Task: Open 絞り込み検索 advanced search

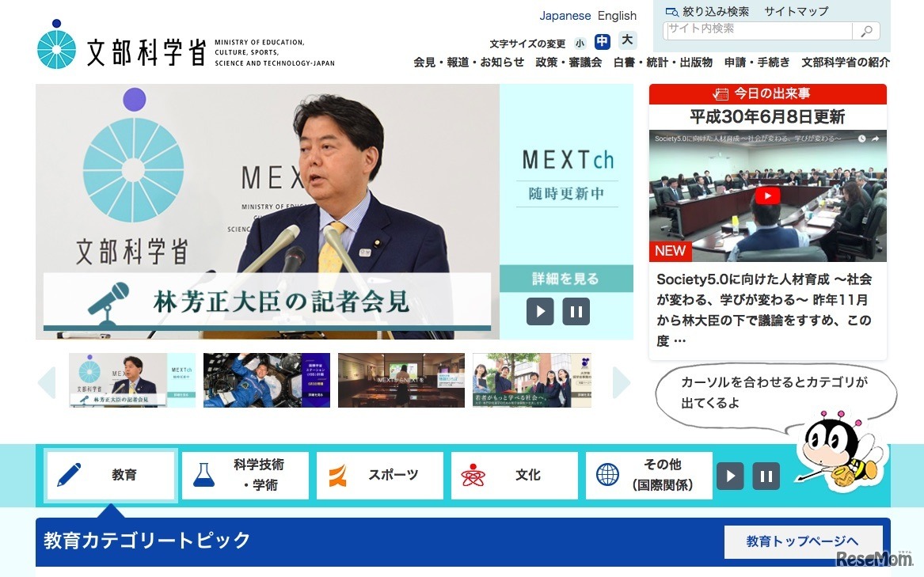Action: point(707,11)
